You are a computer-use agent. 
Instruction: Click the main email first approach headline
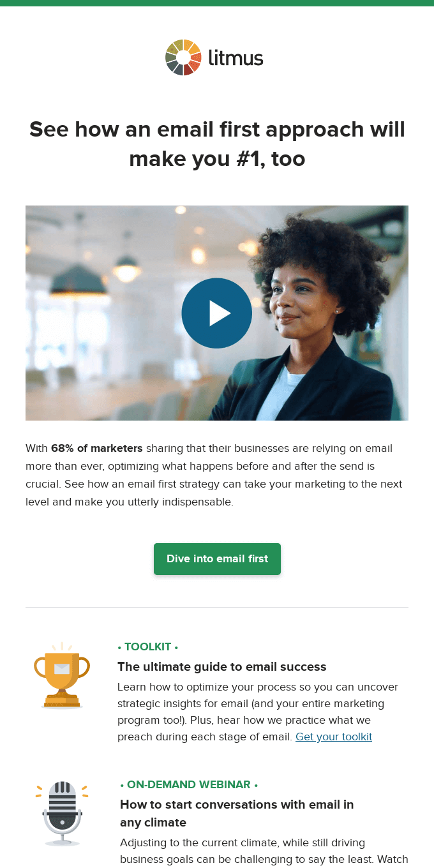tap(217, 144)
